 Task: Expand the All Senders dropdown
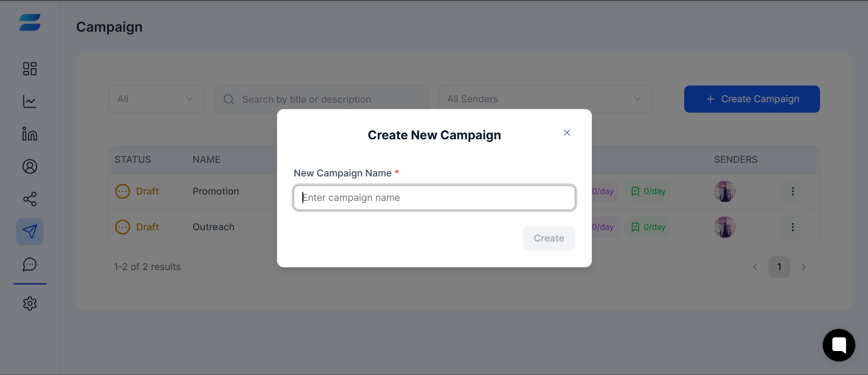coord(545,99)
